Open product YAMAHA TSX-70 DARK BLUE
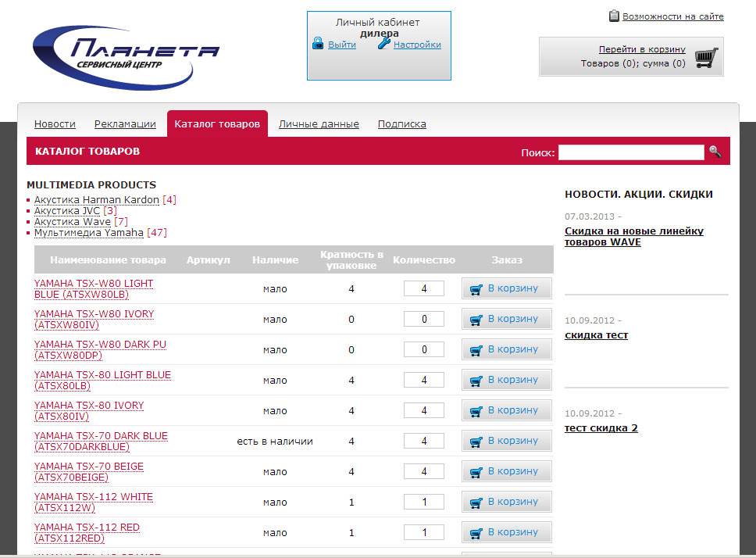 [x=101, y=442]
